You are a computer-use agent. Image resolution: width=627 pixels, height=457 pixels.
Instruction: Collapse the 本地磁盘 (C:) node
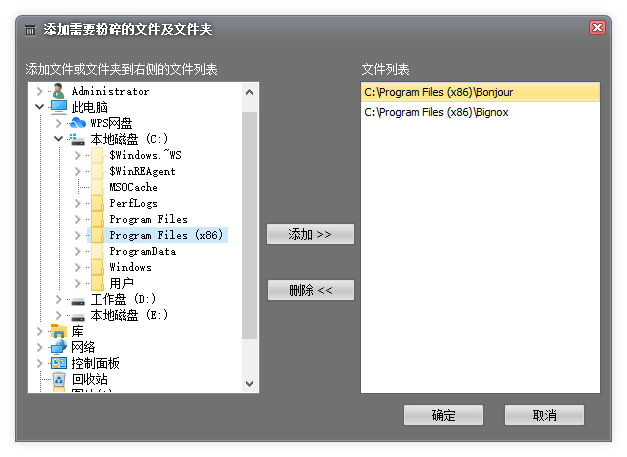(x=59, y=139)
